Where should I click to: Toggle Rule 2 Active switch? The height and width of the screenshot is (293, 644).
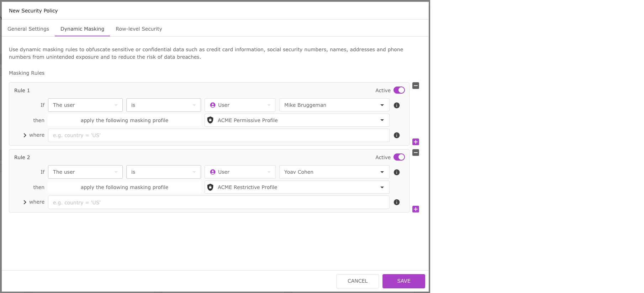point(399,157)
